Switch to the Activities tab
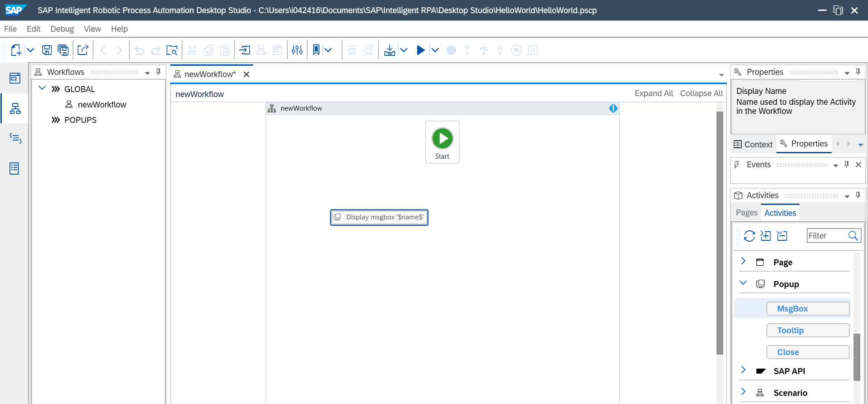 [780, 213]
